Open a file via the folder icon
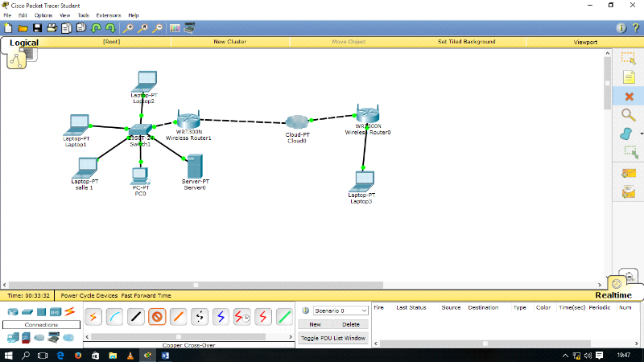Viewport: 644px width, 362px height. pos(23,28)
